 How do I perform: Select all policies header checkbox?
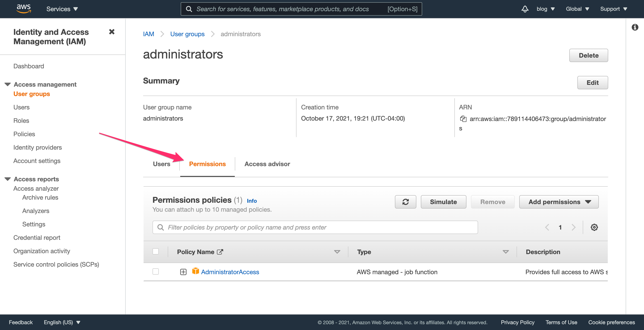pyautogui.click(x=155, y=251)
